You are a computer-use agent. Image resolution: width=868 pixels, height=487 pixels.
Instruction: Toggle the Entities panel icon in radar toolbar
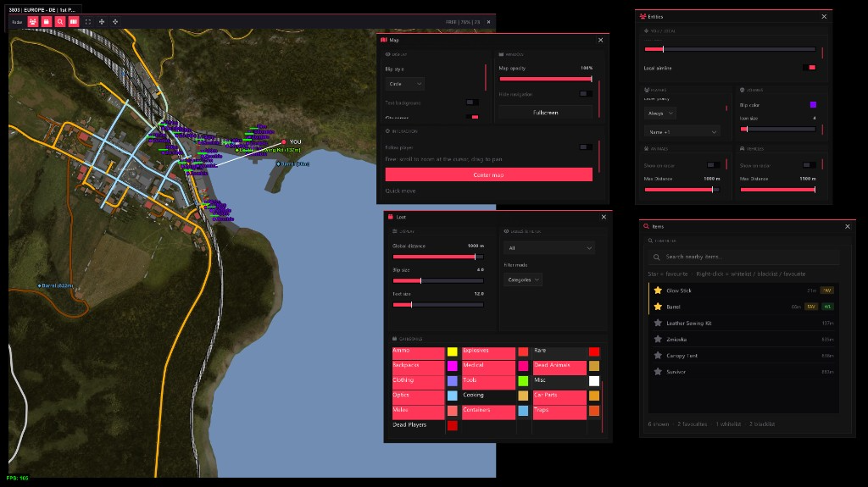tap(33, 21)
